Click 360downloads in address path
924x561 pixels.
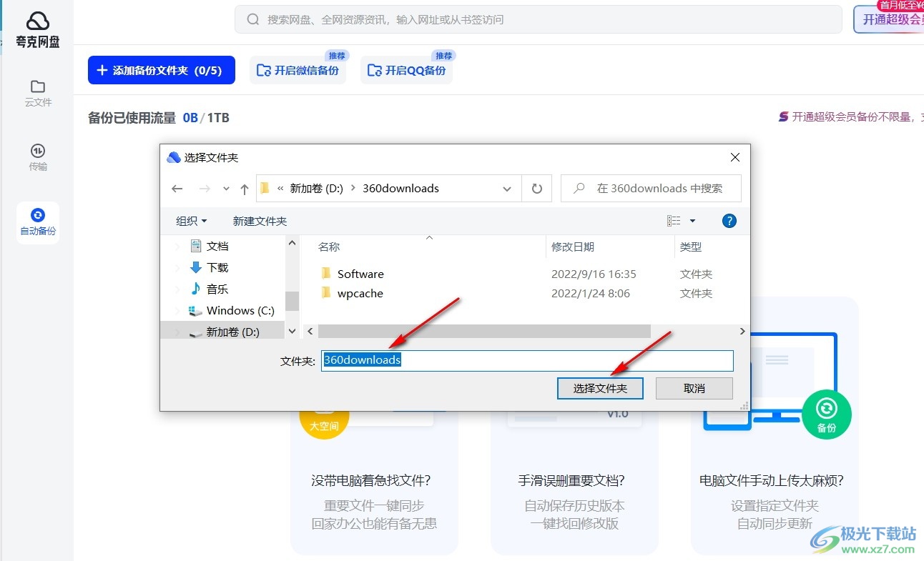click(400, 189)
